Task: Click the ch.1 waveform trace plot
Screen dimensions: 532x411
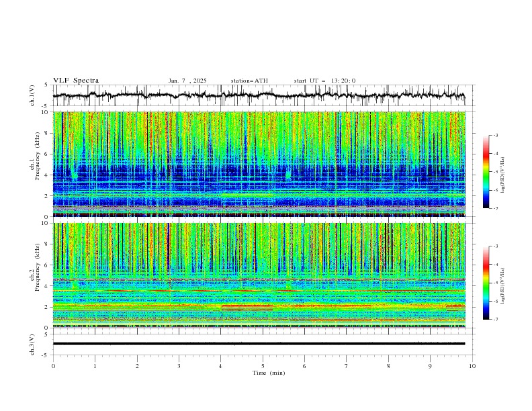Action: pyautogui.click(x=259, y=95)
